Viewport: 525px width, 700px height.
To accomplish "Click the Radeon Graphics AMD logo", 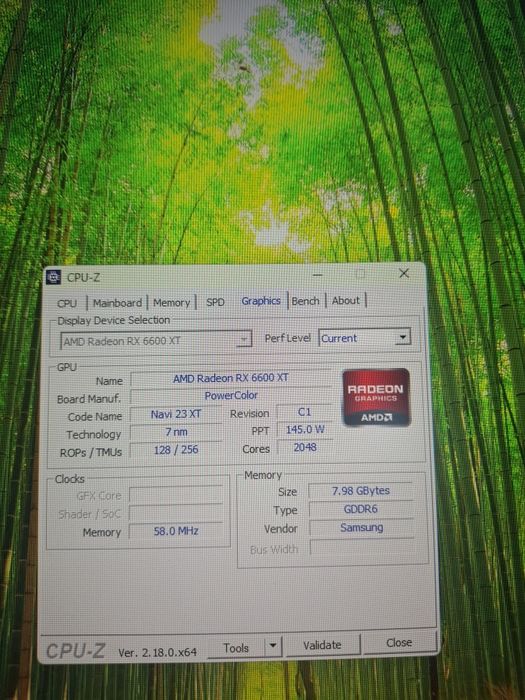I will [376, 397].
